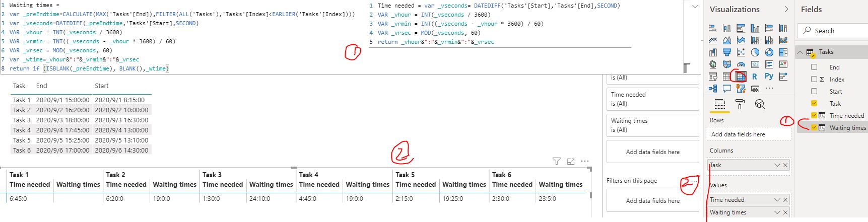This screenshot has width=868, height=222.
Task: Uncheck the Time needed field checkbox
Action: (x=814, y=115)
